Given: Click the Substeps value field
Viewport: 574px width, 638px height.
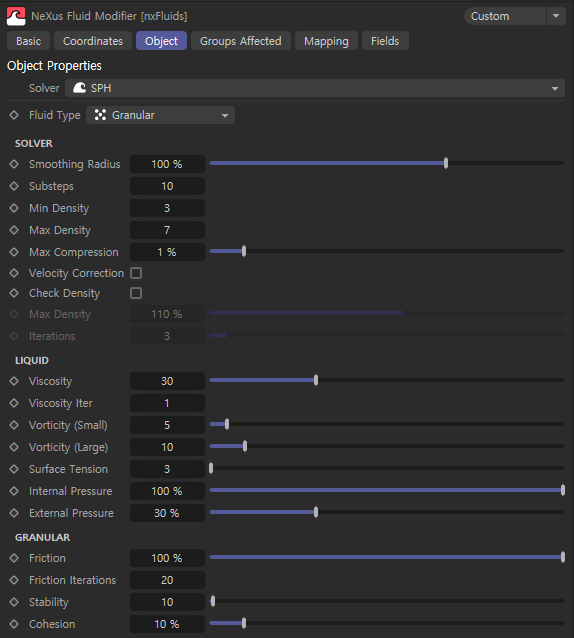Looking at the screenshot, I should [x=167, y=186].
